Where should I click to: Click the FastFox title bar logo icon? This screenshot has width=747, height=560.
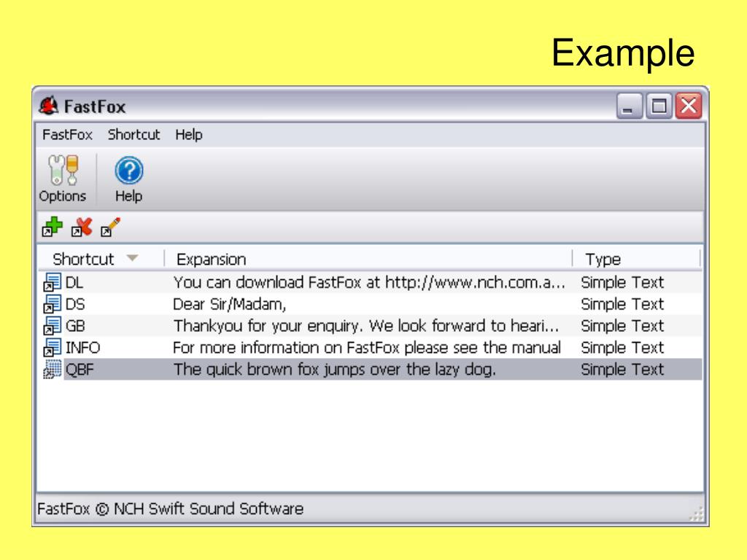(x=49, y=106)
